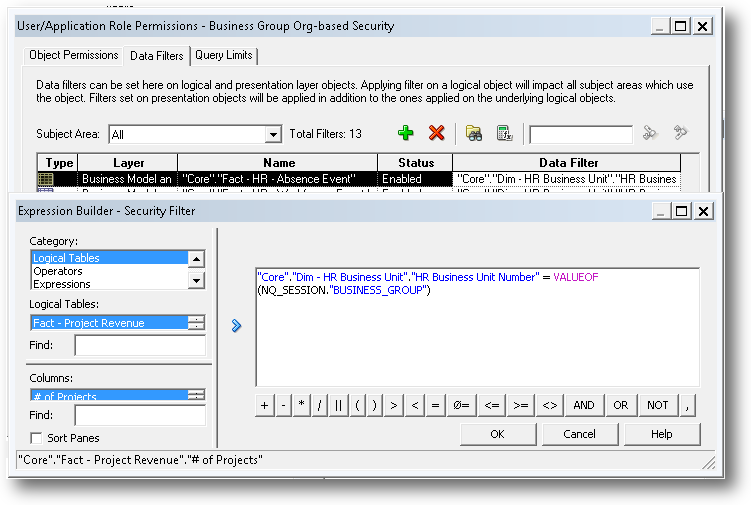Click the Layer column header
This screenshot has height=505, width=751.
128,163
